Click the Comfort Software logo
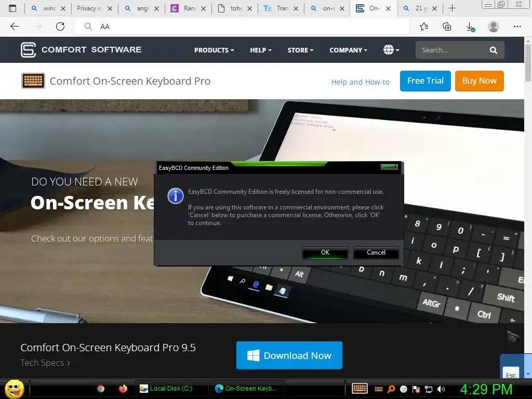Image resolution: width=532 pixels, height=399 pixels. click(81, 50)
